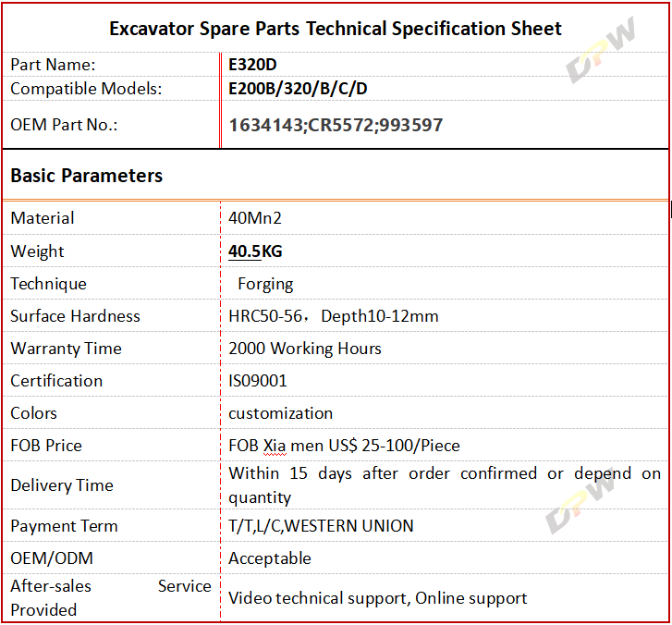Select the 'Warranty Time' label
672x625 pixels.
(x=66, y=349)
